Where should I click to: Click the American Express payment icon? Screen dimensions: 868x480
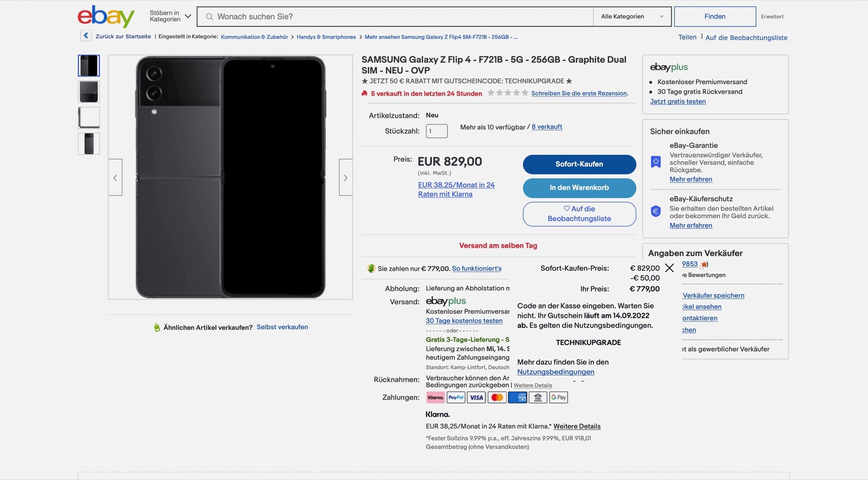[x=517, y=397]
